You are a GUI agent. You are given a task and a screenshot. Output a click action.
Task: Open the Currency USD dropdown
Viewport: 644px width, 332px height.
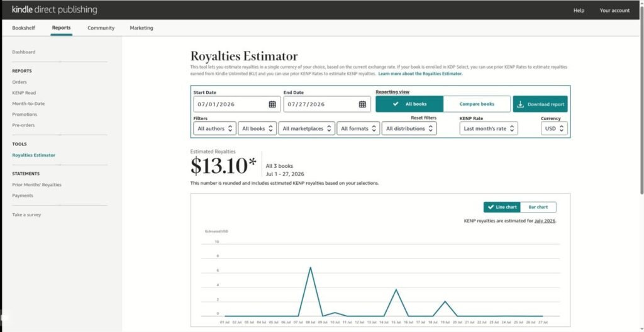[x=555, y=129]
